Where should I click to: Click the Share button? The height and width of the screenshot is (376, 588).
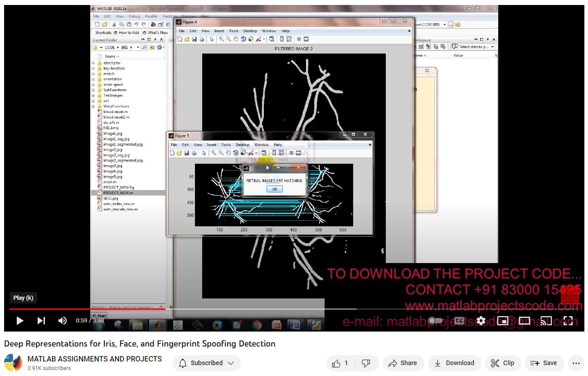[403, 363]
